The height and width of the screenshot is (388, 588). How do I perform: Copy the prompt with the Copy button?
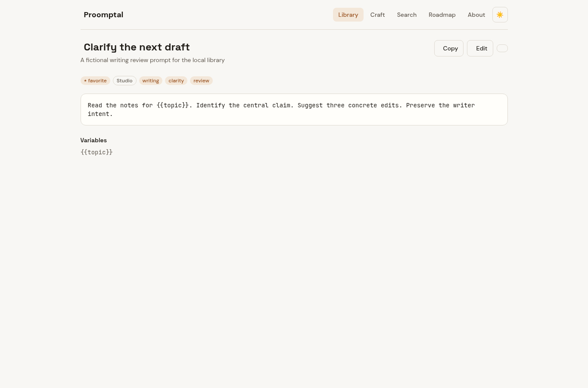pos(449,48)
